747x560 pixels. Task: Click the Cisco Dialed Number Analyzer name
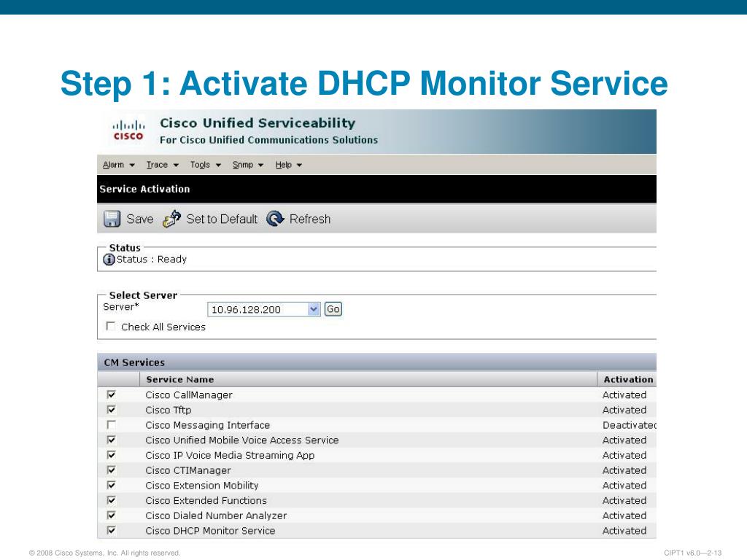tap(216, 516)
